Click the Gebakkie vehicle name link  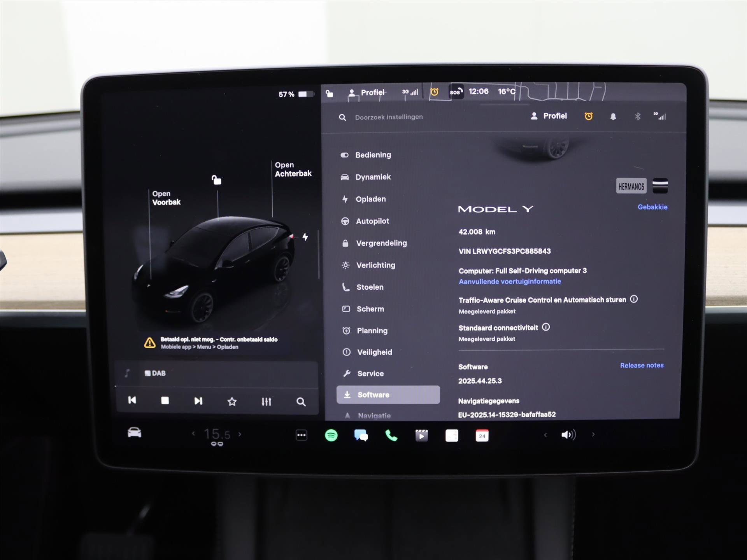652,207
